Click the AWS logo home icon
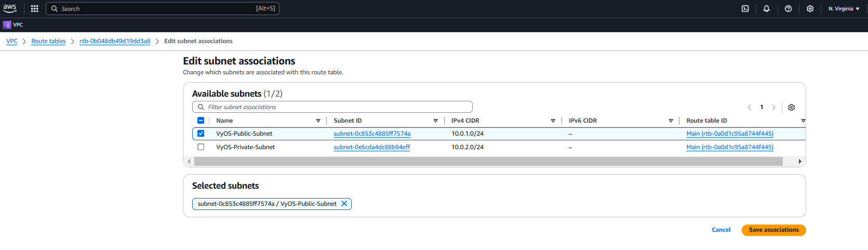This screenshot has width=868, height=250. 10,8
